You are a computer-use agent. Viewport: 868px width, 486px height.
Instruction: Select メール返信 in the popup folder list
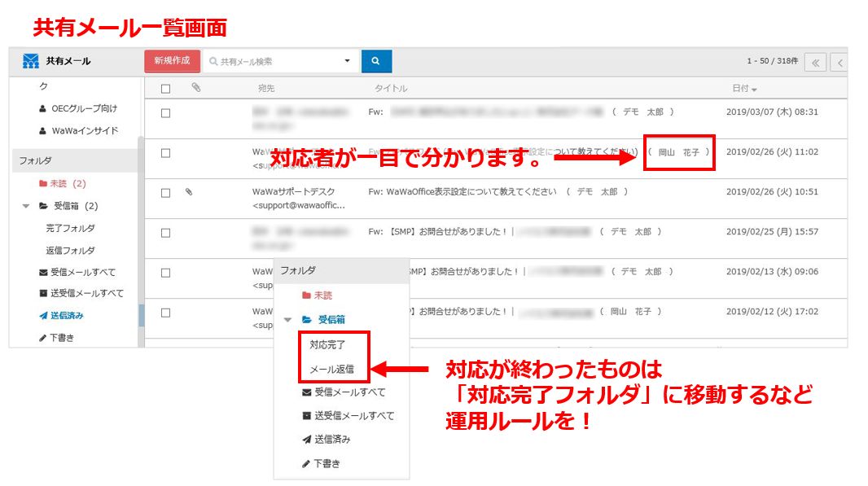tap(331, 369)
